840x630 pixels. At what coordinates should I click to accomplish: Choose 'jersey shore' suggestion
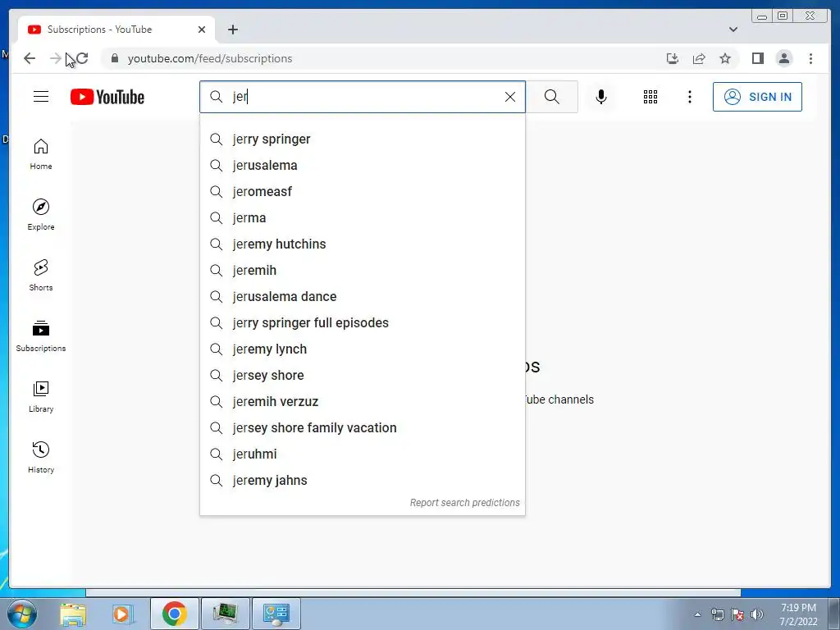(362, 376)
